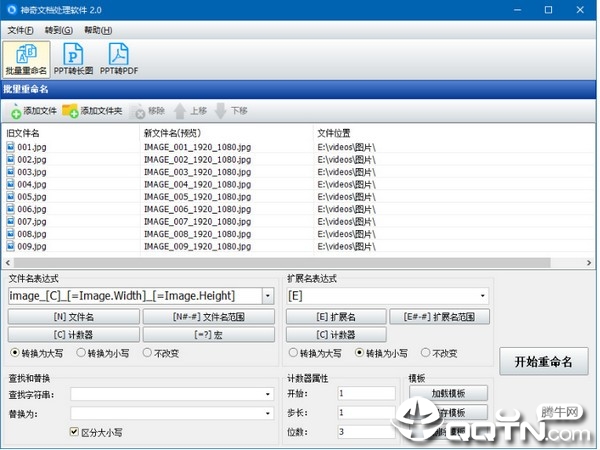Viewport: 600px width, 450px height.
Task: Click the 移除 remove icon
Action: pyautogui.click(x=140, y=111)
